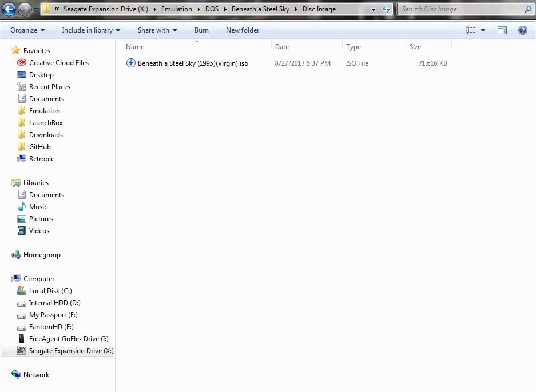Click DOS in address bar path
This screenshot has width=536, height=392.
[x=212, y=9]
